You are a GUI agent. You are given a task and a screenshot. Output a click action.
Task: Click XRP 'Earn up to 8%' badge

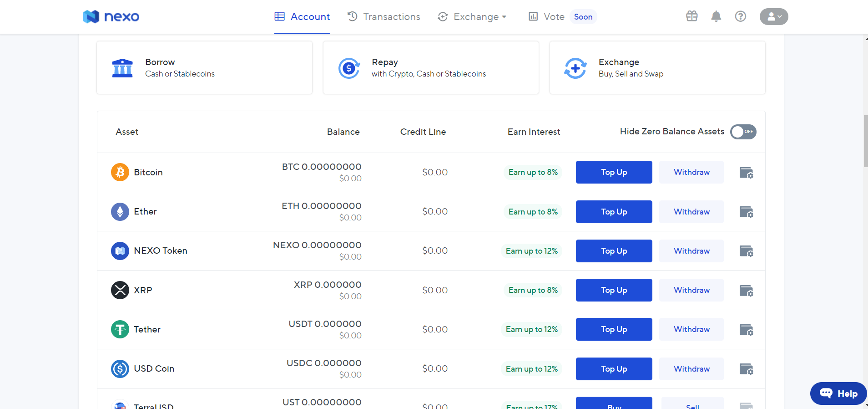tap(533, 290)
